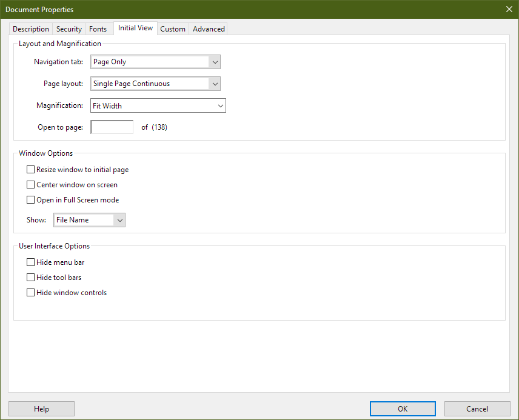
Task: Enable Resize window to initial page
Action: pyautogui.click(x=31, y=170)
